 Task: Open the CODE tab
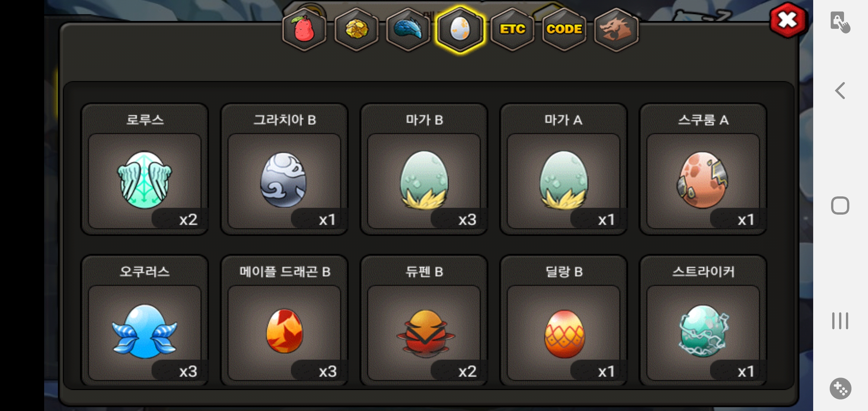pos(564,30)
